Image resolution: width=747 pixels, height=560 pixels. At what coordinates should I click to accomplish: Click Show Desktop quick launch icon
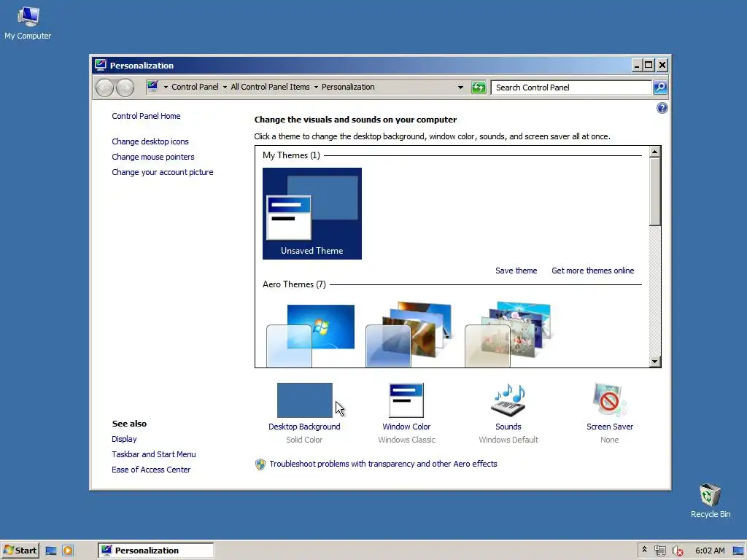51,551
